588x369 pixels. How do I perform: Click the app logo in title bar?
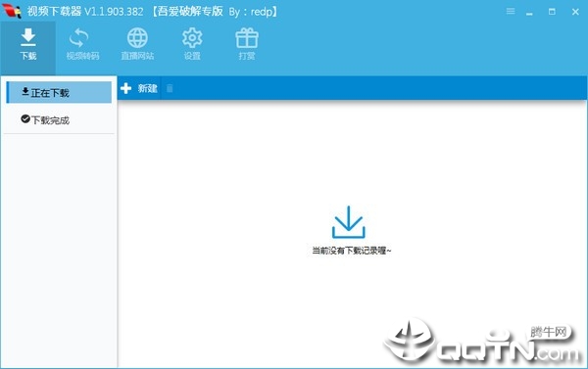pos(12,11)
